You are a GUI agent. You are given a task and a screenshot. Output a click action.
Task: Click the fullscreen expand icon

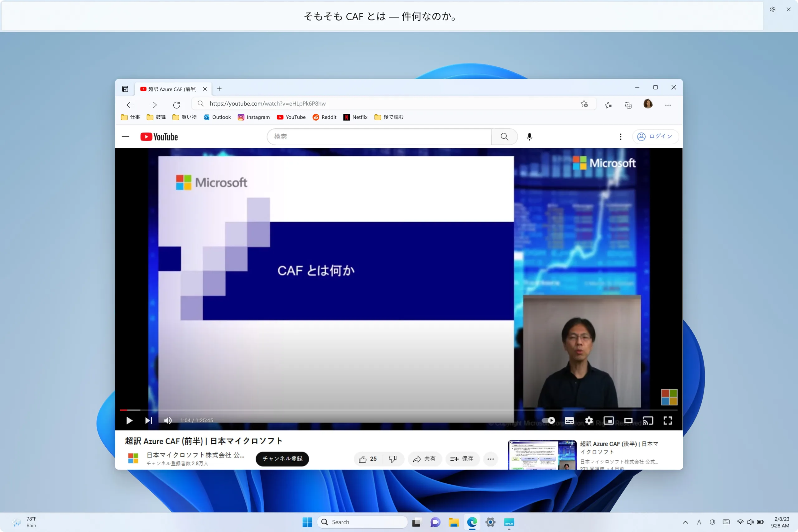tap(668, 420)
